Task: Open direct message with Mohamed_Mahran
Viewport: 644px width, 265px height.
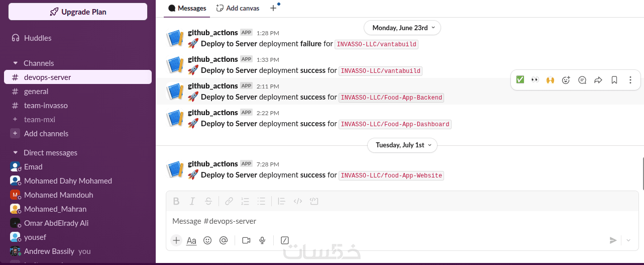Action: click(78, 209)
